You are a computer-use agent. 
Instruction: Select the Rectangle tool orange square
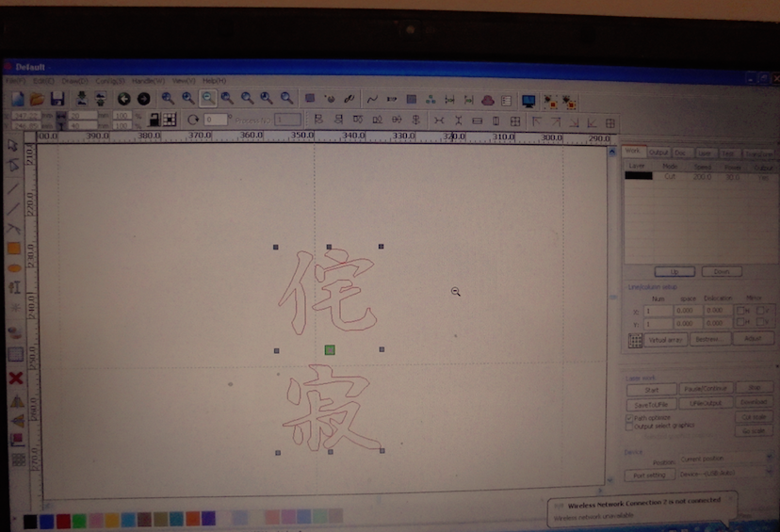(x=14, y=248)
